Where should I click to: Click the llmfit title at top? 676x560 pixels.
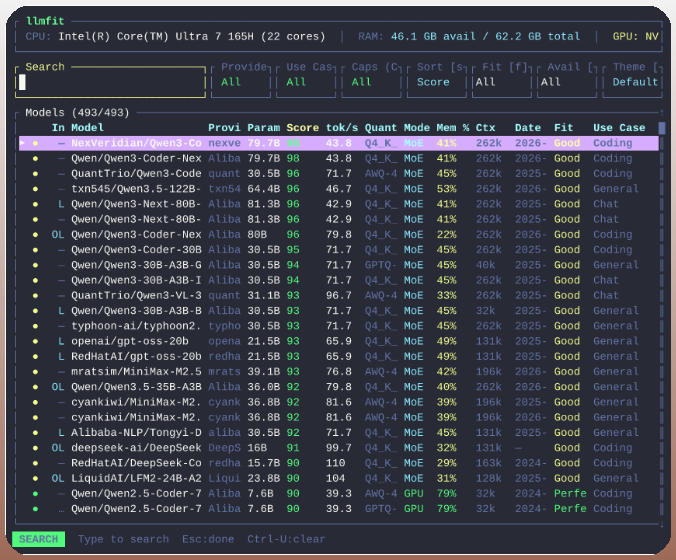[45, 21]
